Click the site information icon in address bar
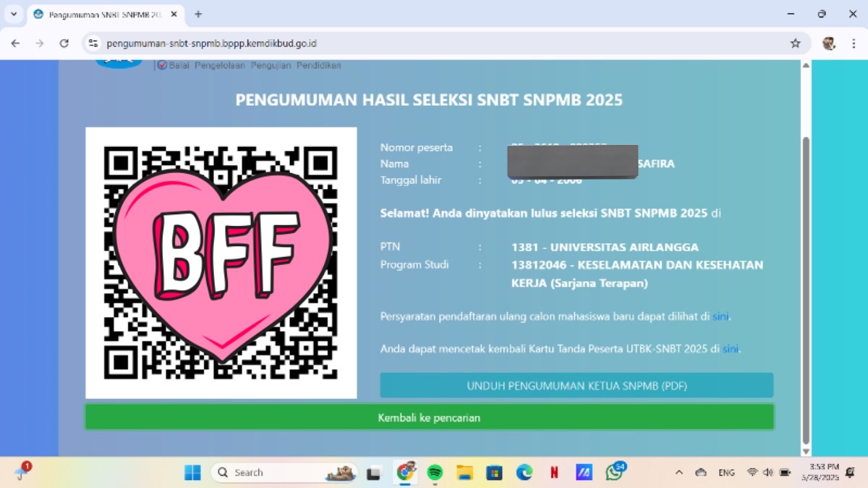Viewport: 868px width, 488px height. click(93, 43)
